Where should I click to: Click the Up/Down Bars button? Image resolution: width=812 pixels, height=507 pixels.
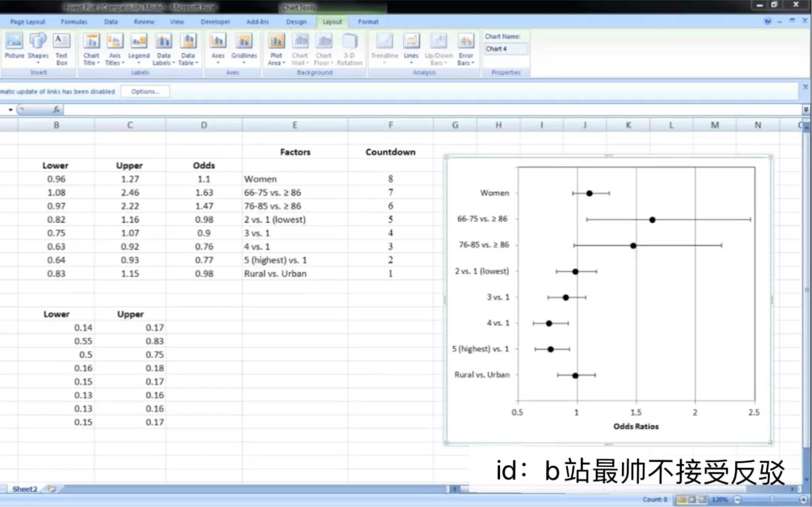[438, 49]
